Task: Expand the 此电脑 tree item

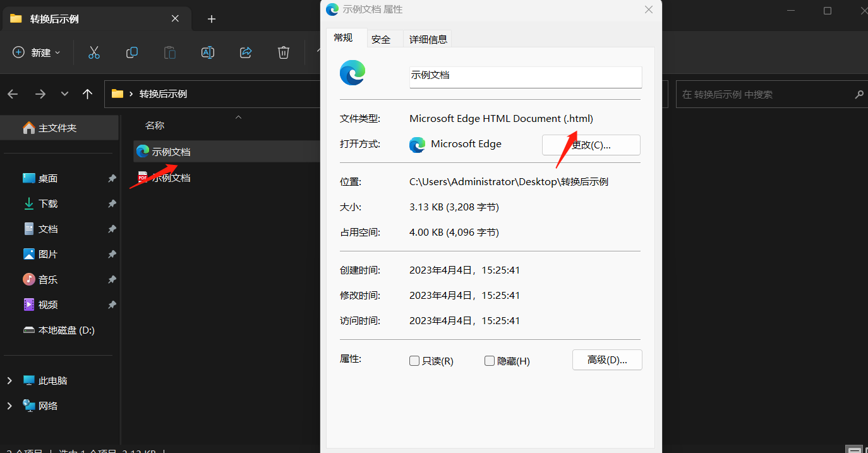Action: 10,380
